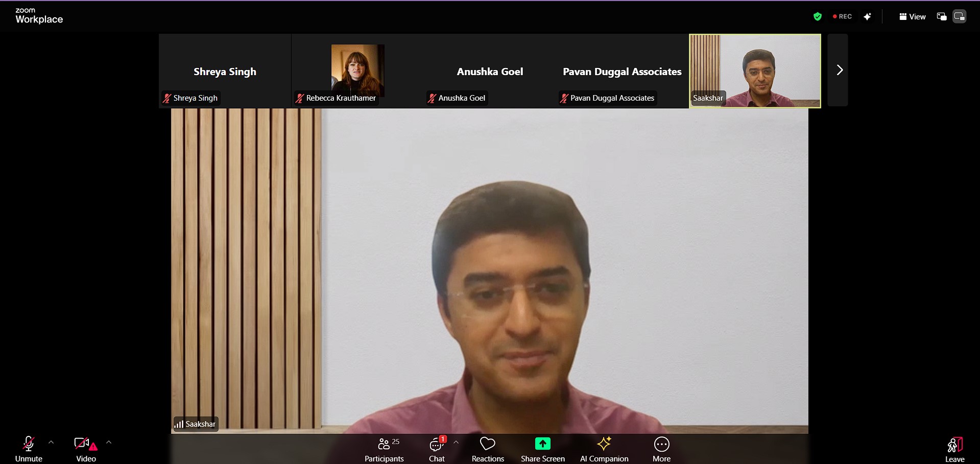Open the Reactions menu
This screenshot has height=464, width=980.
click(488, 449)
